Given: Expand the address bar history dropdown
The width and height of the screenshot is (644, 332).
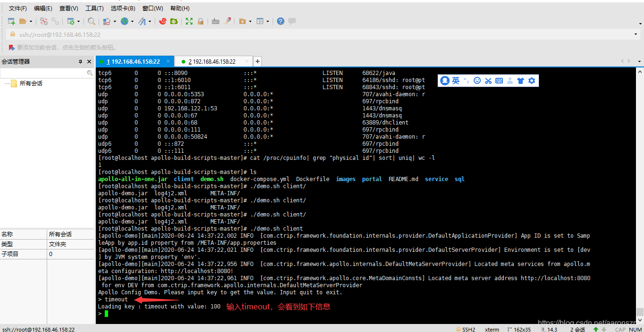Looking at the screenshot, I should [x=636, y=34].
